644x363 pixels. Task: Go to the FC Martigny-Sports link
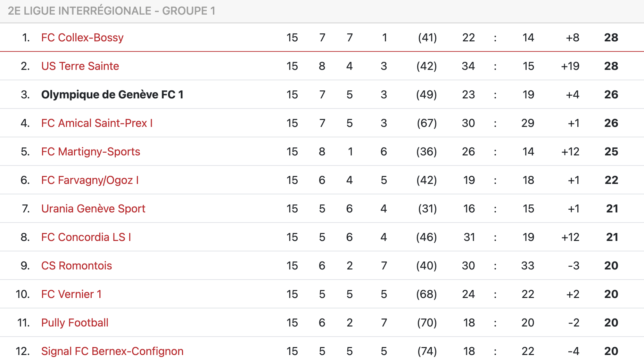click(91, 152)
